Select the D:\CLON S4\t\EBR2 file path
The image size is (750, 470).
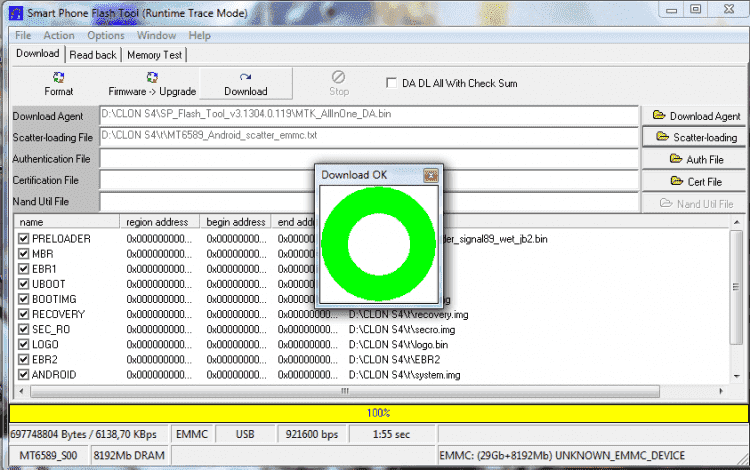click(x=394, y=360)
